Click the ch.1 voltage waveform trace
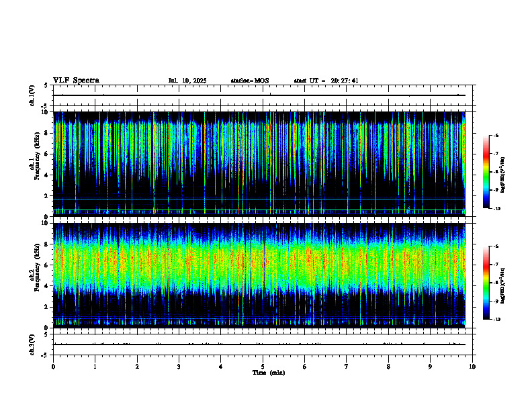532x411 pixels. coord(259,95)
